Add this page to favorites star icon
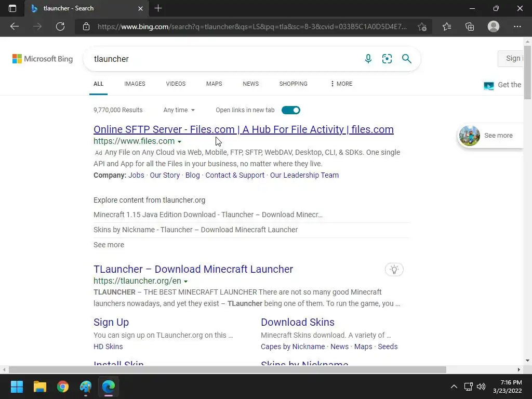The height and width of the screenshot is (399, 532). coord(422,26)
